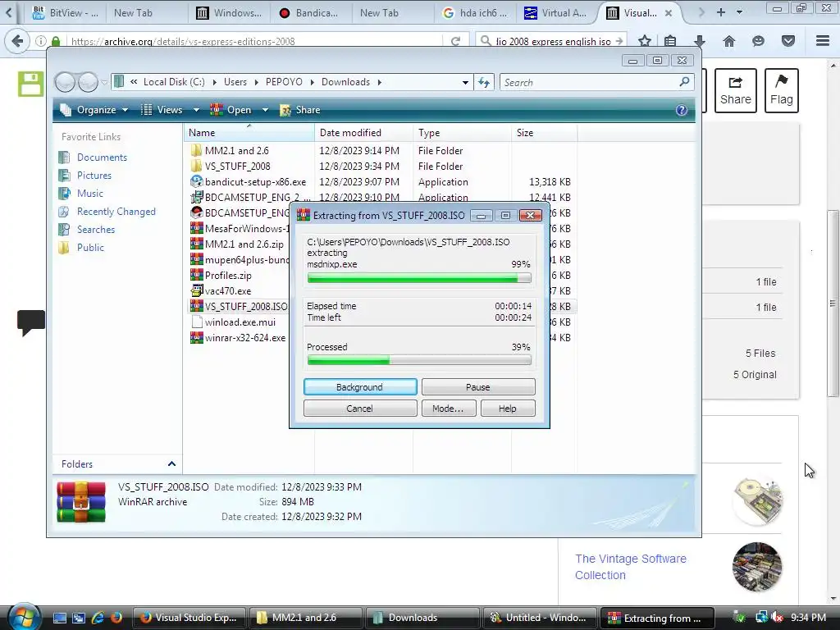840x630 pixels.
Task: Open a new browser tab
Action: click(x=720, y=12)
